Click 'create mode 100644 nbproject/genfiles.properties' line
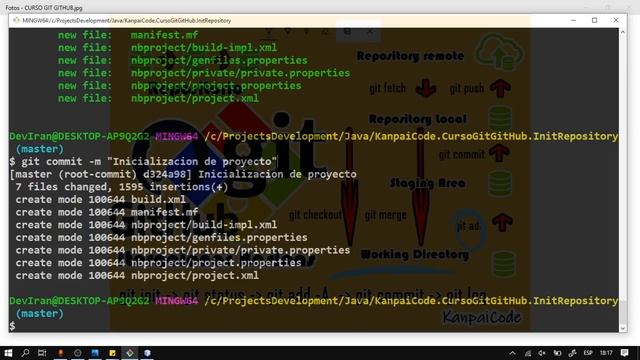640x360 pixels. click(161, 238)
